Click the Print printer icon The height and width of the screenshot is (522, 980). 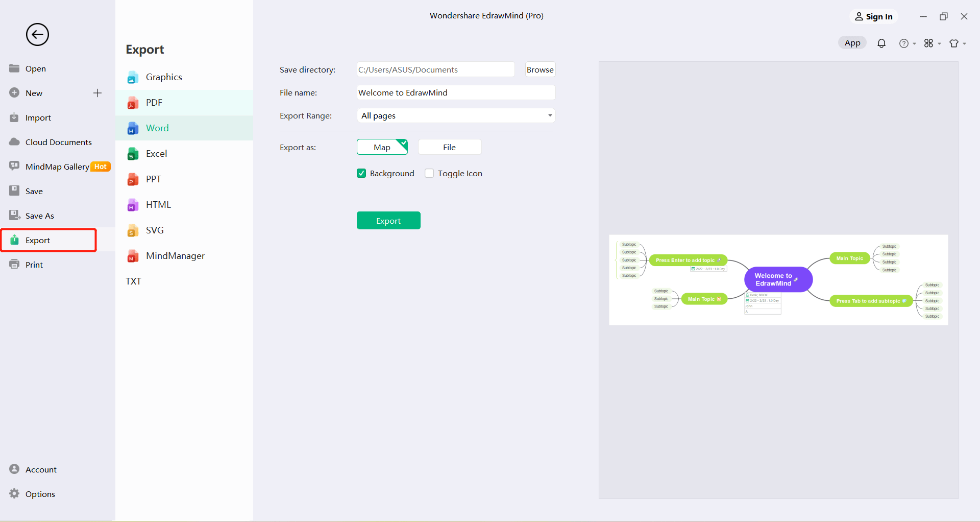click(14, 265)
